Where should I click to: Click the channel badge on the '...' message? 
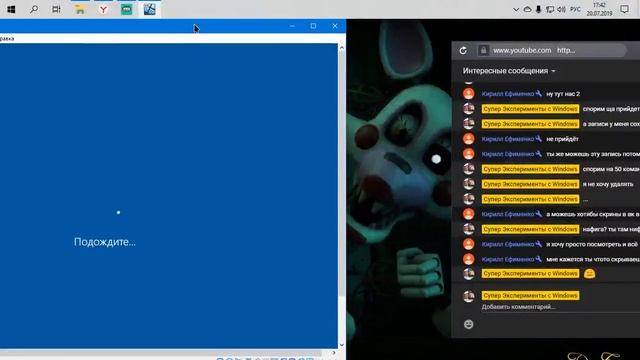[530, 199]
